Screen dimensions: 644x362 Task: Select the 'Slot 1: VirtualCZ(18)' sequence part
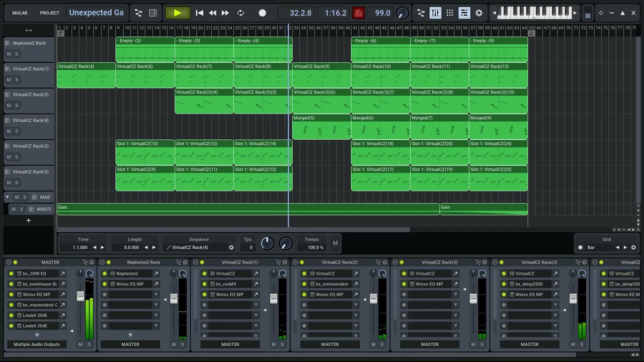pos(380,152)
